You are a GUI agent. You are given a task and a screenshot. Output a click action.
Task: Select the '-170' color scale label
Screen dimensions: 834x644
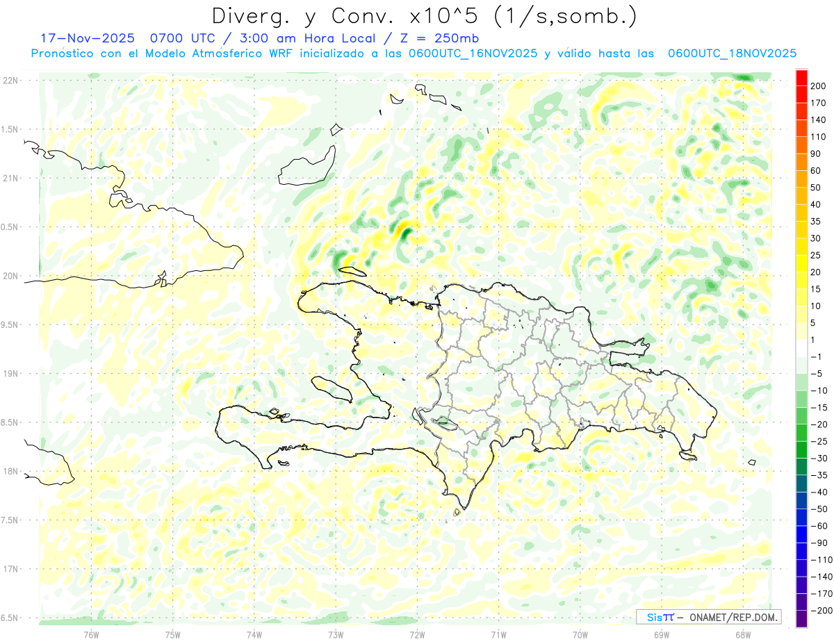point(821,594)
